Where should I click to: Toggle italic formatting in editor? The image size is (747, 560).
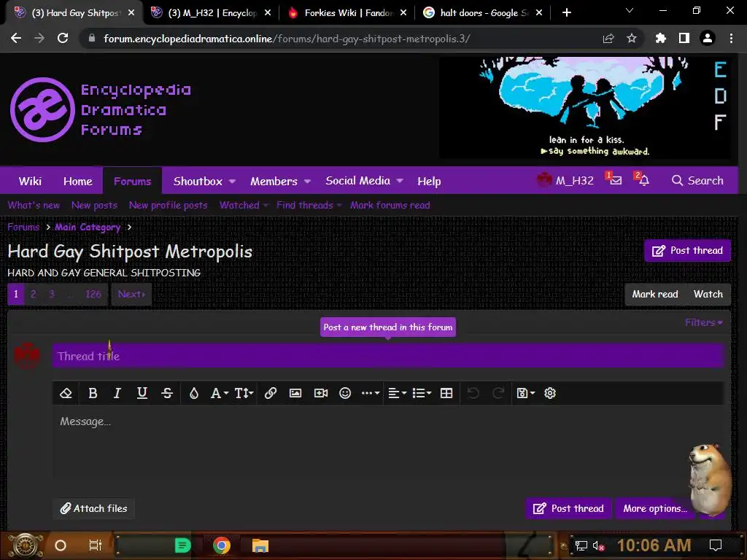point(117,393)
